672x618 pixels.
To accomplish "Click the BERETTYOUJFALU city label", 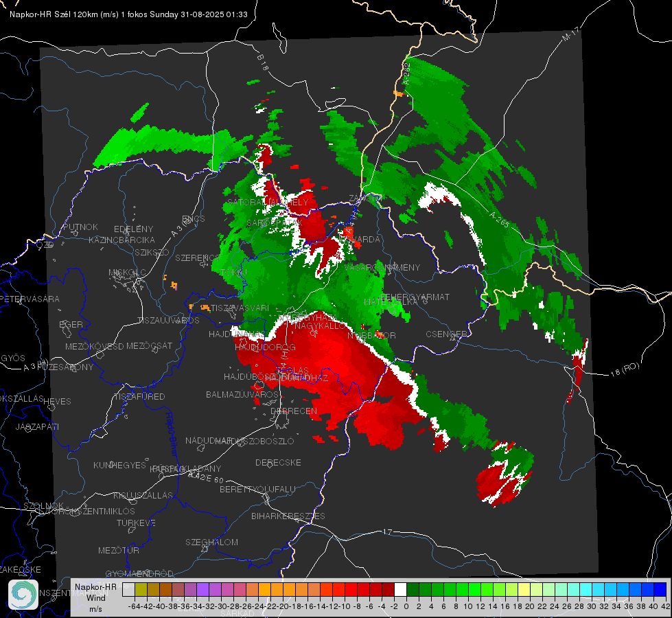I will coord(257,489).
